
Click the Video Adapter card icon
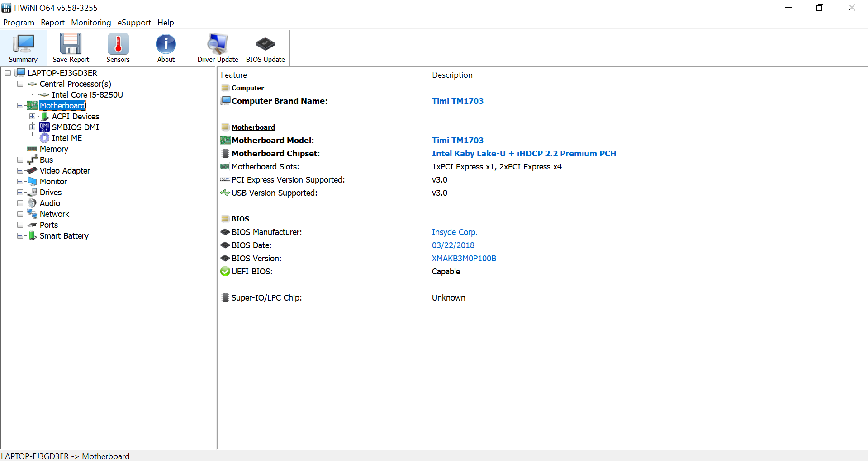point(32,171)
